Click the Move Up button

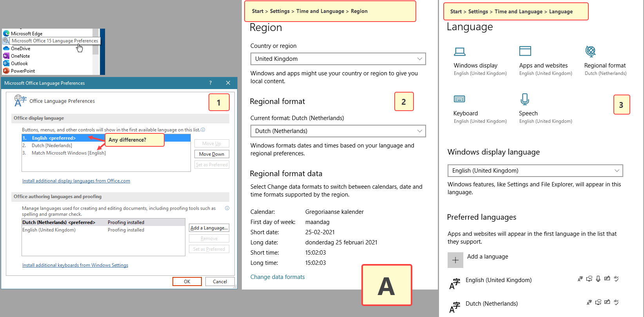pos(212,144)
